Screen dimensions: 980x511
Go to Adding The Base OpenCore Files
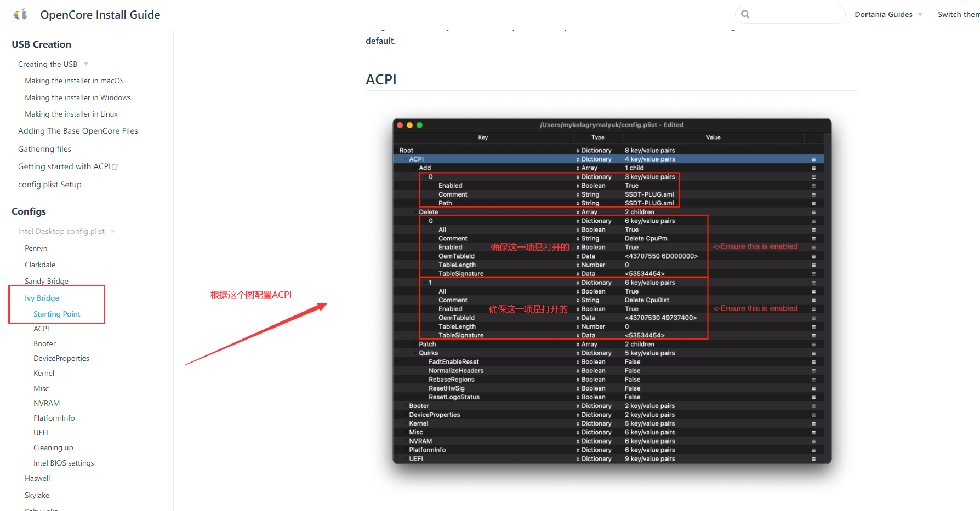(78, 131)
